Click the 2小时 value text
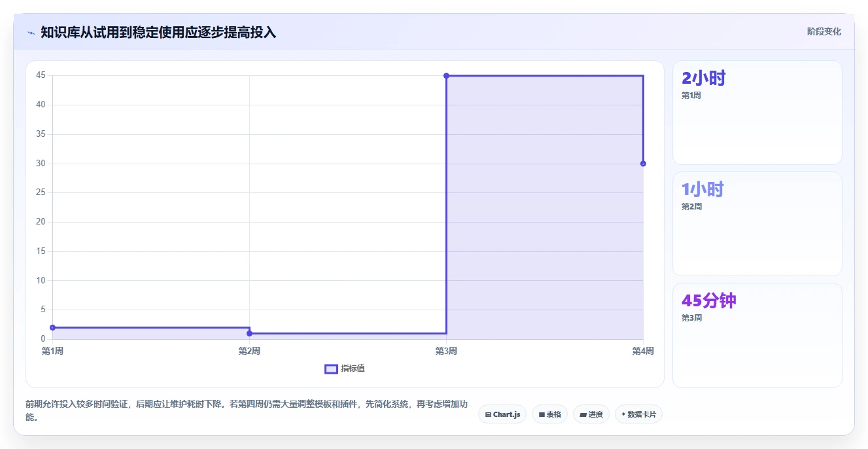The width and height of the screenshot is (868, 449). coord(704,79)
